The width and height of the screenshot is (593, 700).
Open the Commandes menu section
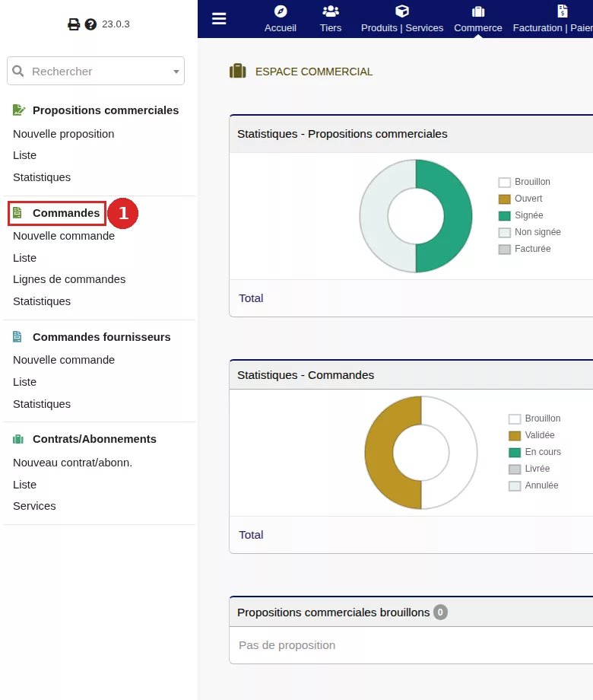pos(66,213)
